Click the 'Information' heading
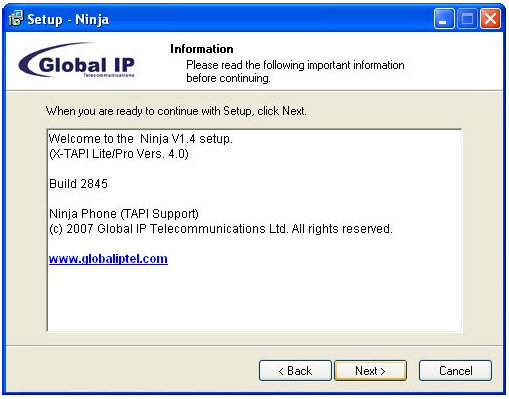The image size is (509, 399). 202,49
